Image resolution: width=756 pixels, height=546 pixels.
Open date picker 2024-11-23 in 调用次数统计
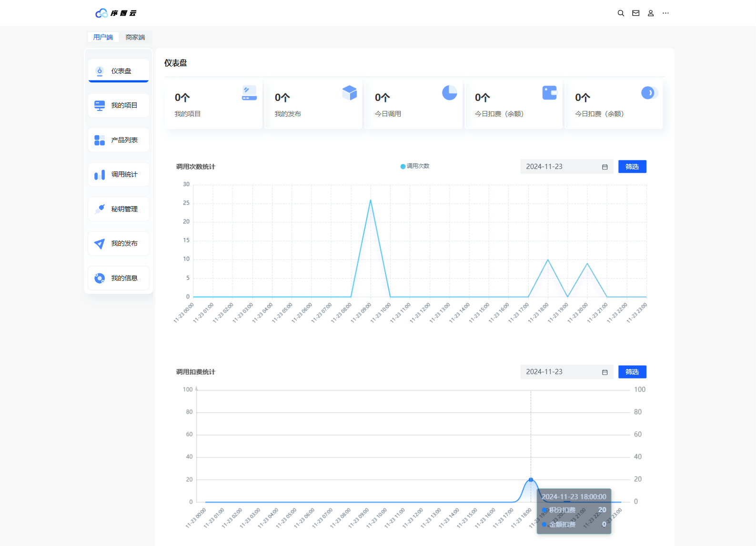pos(567,167)
